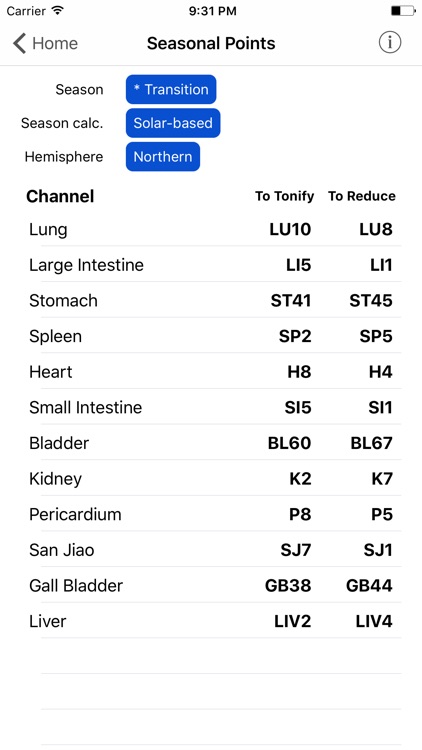Tap the H8 tonify point
This screenshot has height=750, width=422.
coord(300,372)
